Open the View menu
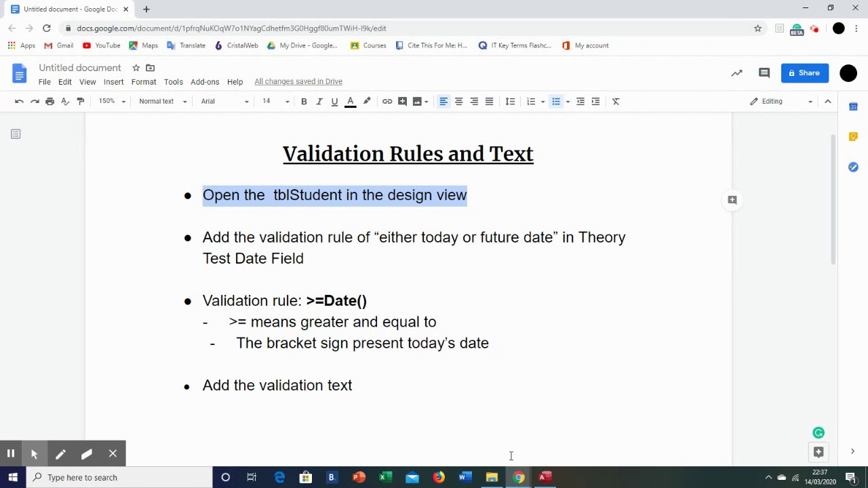 pos(87,82)
